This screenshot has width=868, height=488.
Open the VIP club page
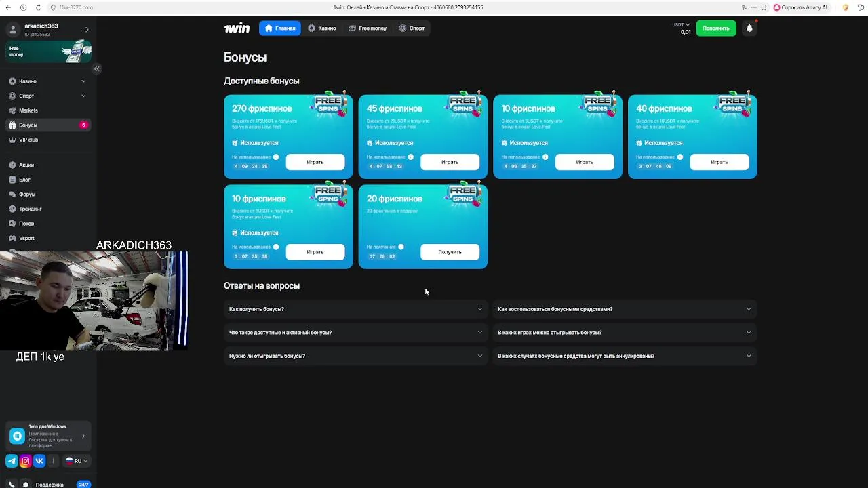[28, 140]
